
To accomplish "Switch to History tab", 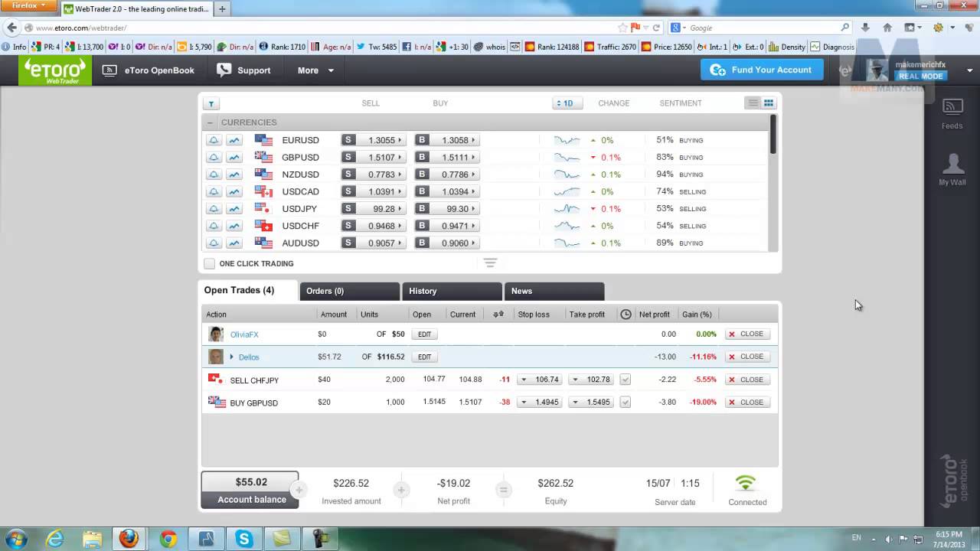I will pos(452,291).
